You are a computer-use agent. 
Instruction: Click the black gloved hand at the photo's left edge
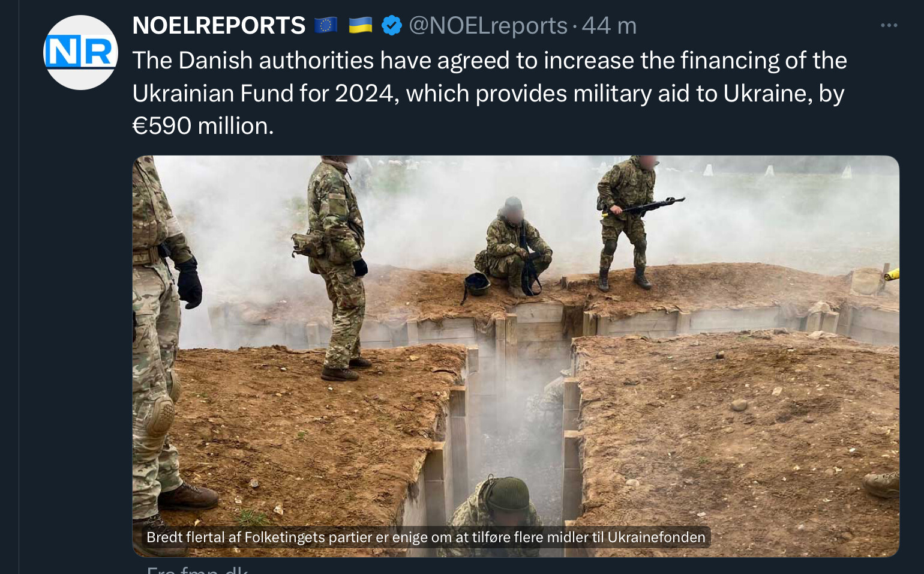(188, 283)
